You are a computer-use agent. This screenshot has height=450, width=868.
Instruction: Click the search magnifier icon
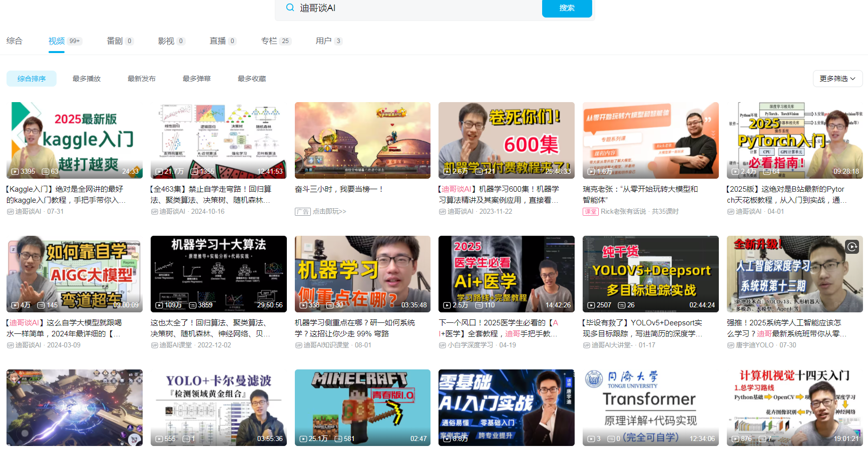click(290, 8)
